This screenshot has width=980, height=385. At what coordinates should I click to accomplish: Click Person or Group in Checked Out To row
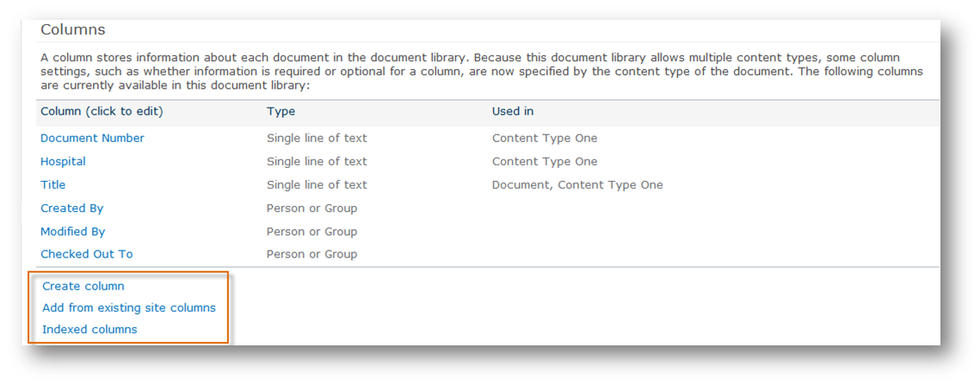(311, 253)
